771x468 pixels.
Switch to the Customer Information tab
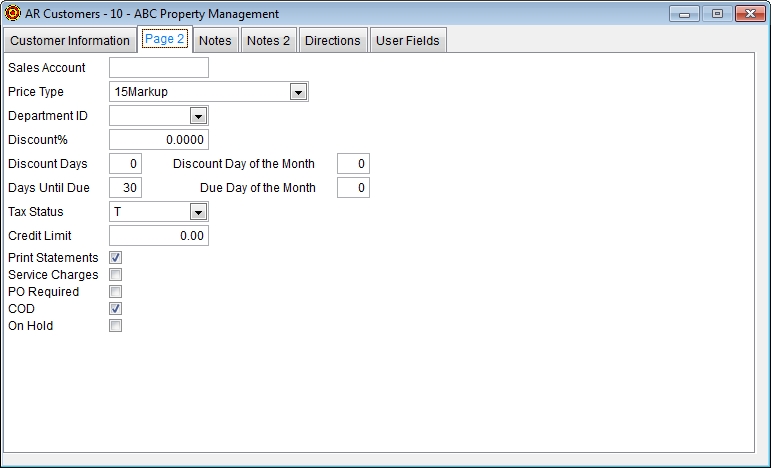(70, 41)
